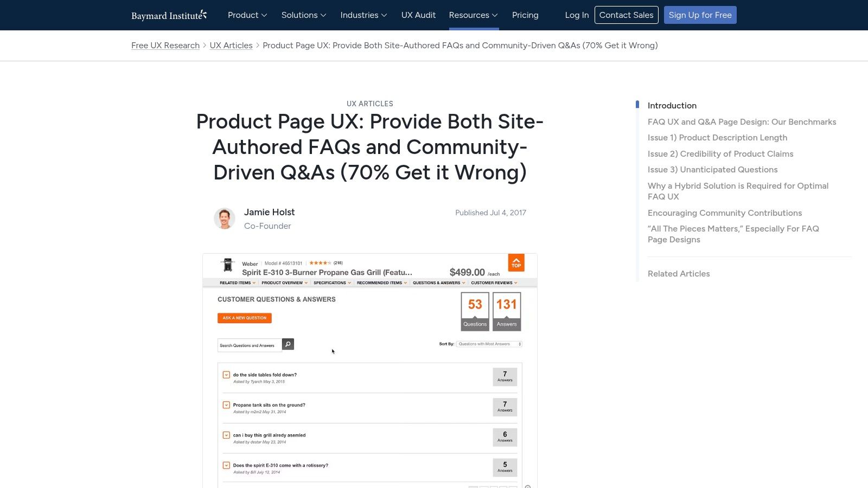Open UX Articles breadcrumb link
The height and width of the screenshot is (488, 868).
[x=231, y=46]
